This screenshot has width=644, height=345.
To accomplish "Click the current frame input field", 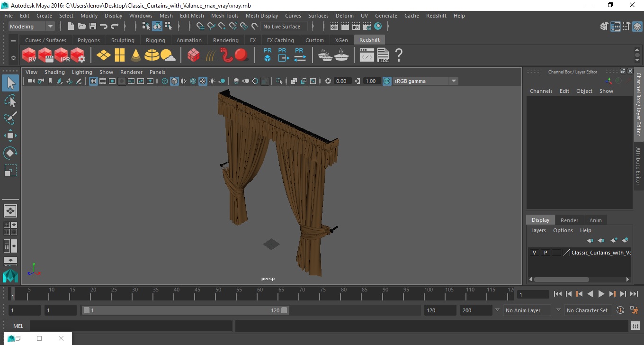I will point(533,295).
